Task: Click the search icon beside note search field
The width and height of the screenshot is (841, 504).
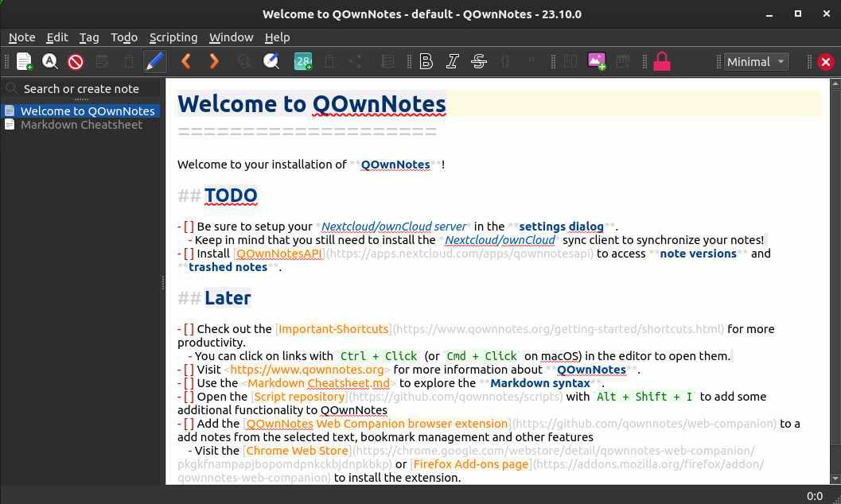Action: pos(10,87)
